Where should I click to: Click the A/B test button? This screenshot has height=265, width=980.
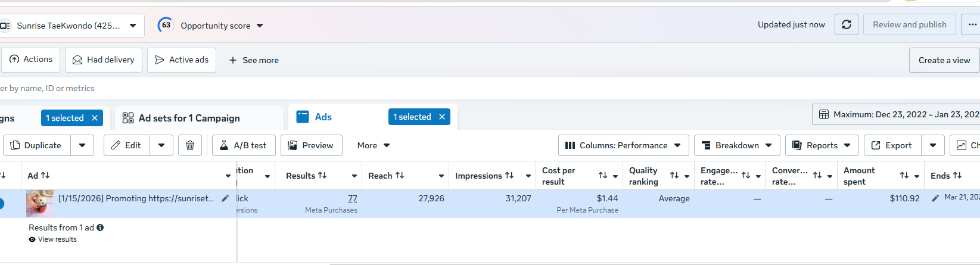pos(243,145)
